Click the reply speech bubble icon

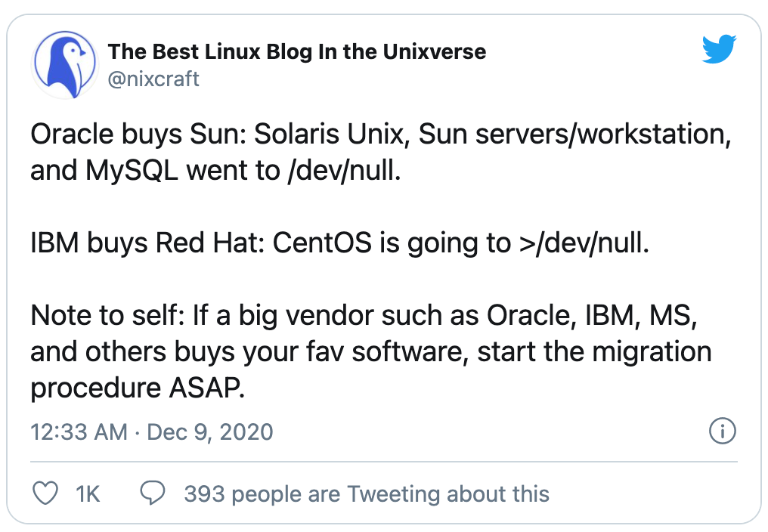point(154,494)
